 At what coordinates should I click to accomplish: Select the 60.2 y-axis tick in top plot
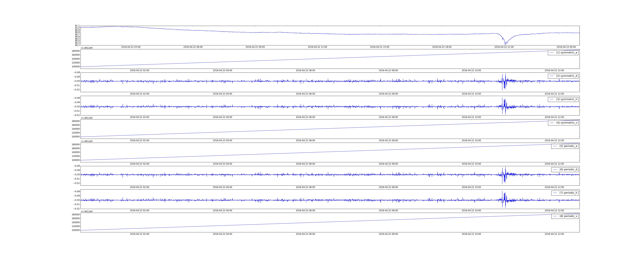pos(77,45)
